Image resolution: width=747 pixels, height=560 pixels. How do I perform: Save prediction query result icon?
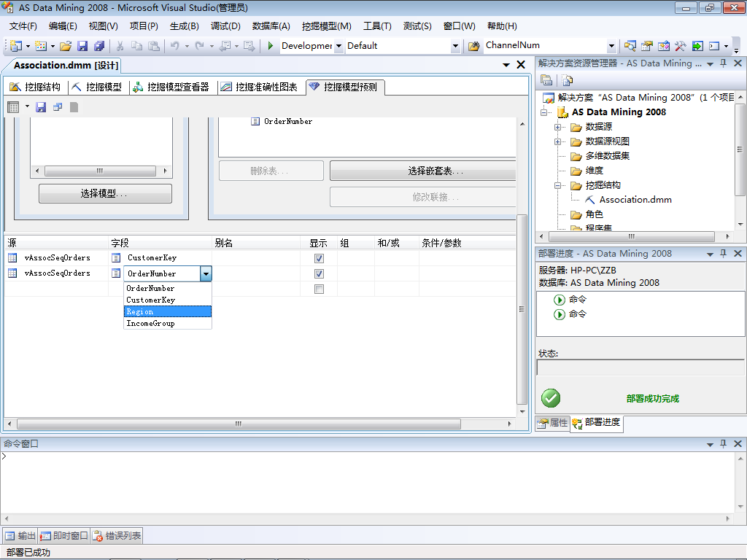tap(41, 107)
